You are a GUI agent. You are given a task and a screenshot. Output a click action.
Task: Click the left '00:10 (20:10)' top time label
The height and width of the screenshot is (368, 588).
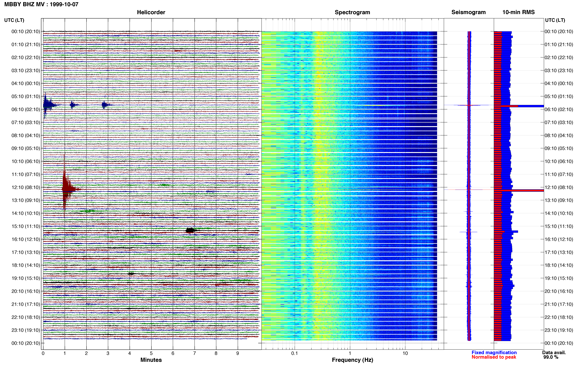pos(26,31)
